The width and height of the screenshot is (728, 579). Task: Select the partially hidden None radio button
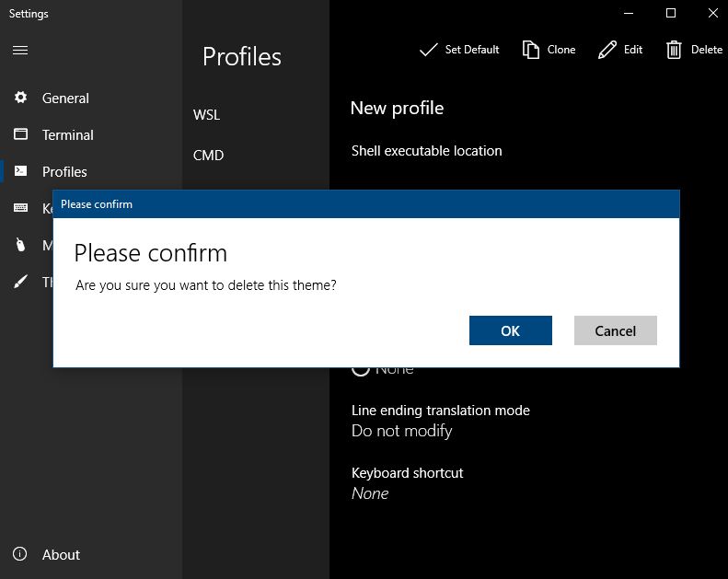coord(360,372)
